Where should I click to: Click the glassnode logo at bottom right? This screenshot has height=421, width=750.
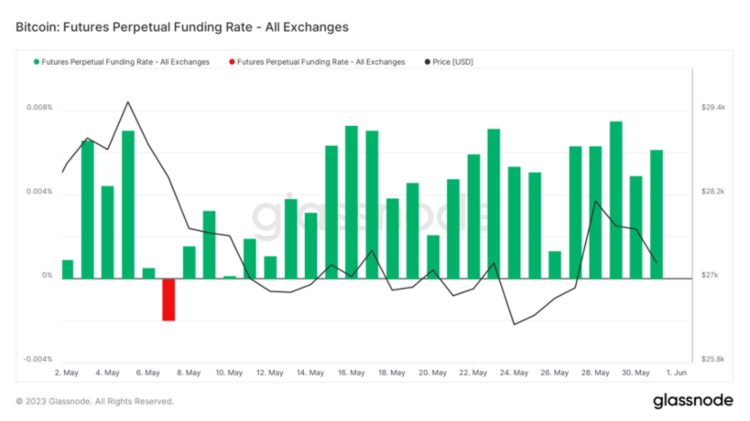tap(694, 401)
